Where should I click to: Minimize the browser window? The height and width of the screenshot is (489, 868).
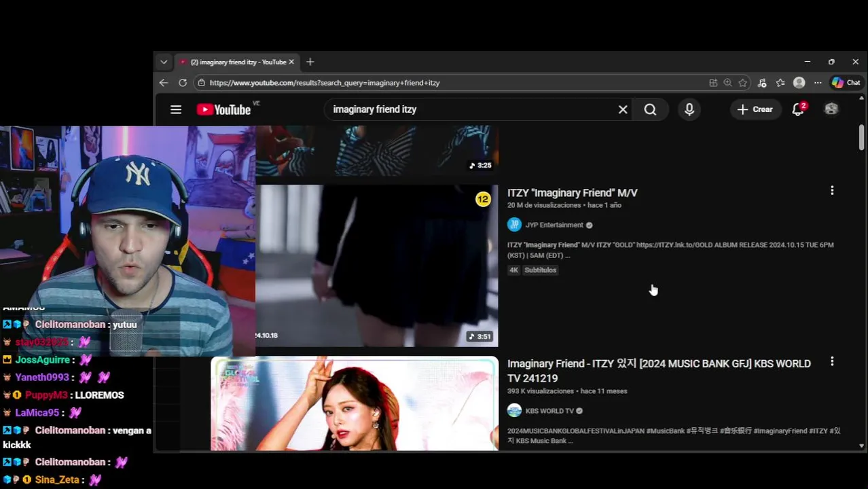point(808,62)
